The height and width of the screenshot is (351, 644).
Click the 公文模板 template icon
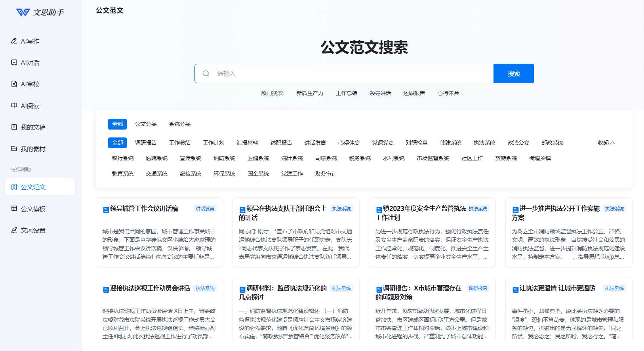click(x=14, y=208)
